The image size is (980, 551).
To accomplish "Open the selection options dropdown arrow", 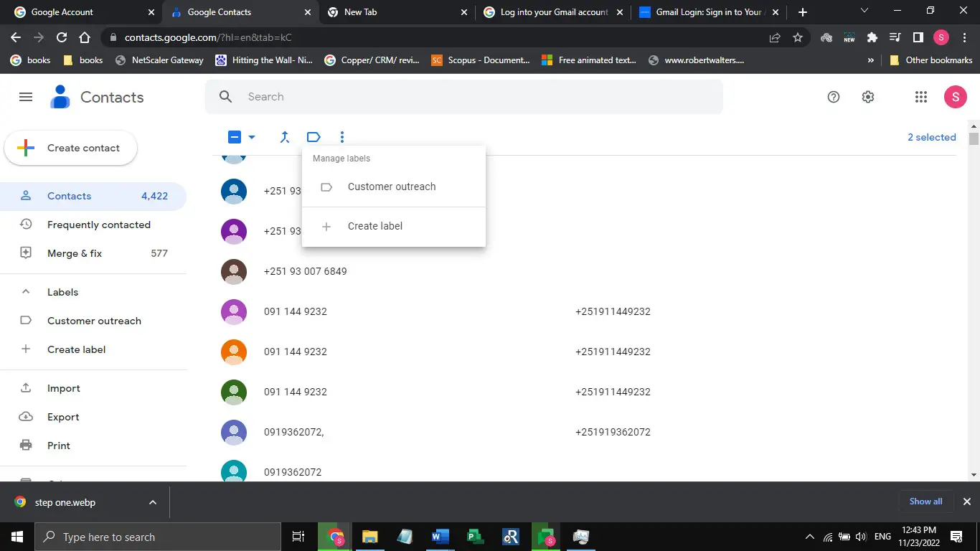I will (x=252, y=137).
